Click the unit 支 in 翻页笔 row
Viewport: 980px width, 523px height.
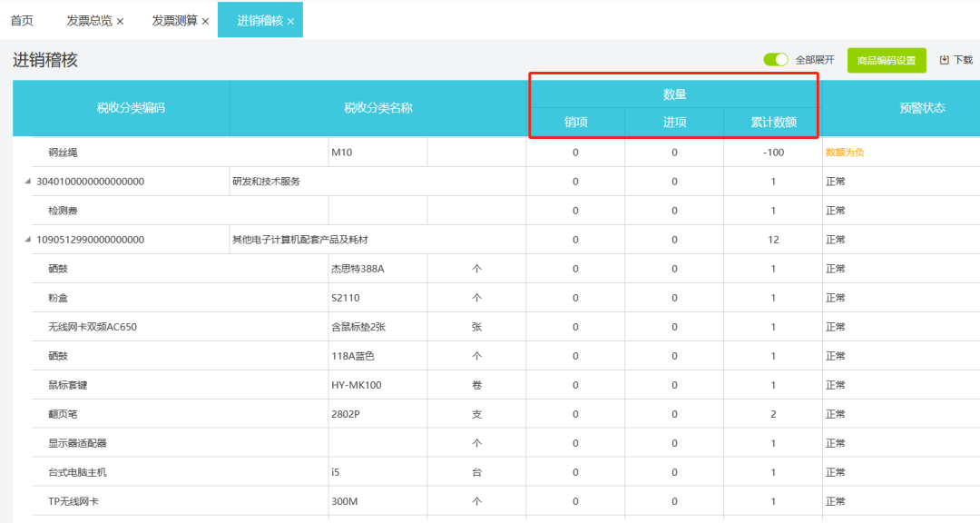click(x=477, y=414)
